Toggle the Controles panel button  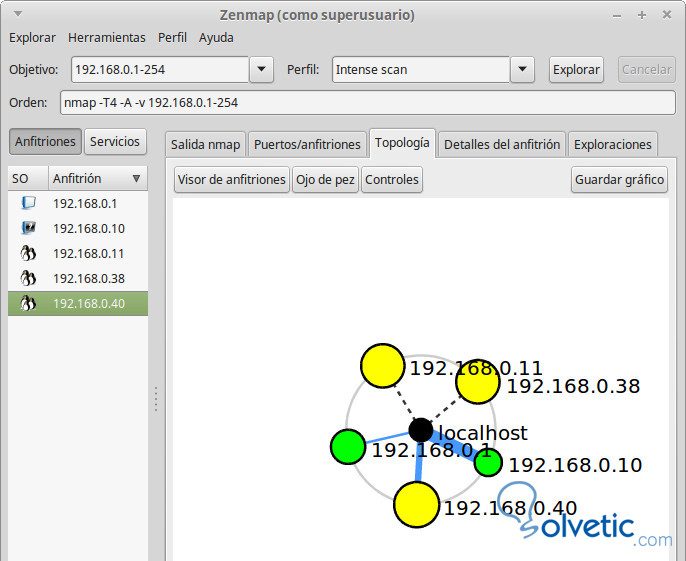[392, 179]
